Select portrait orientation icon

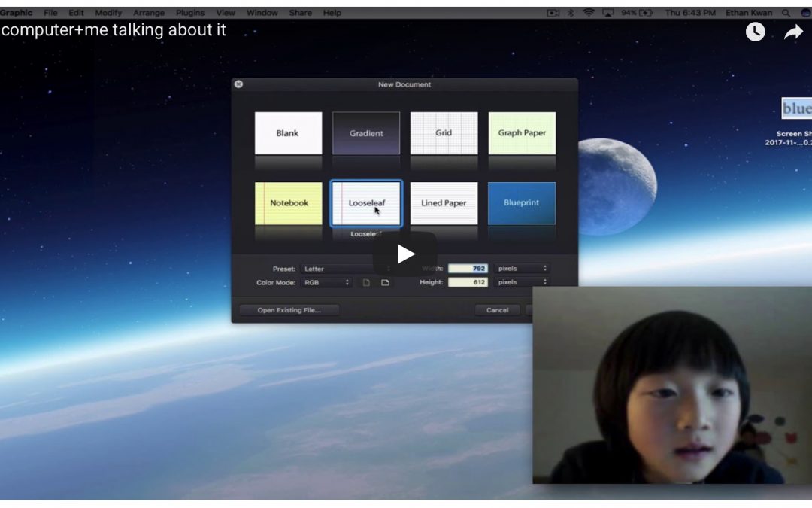tap(366, 282)
